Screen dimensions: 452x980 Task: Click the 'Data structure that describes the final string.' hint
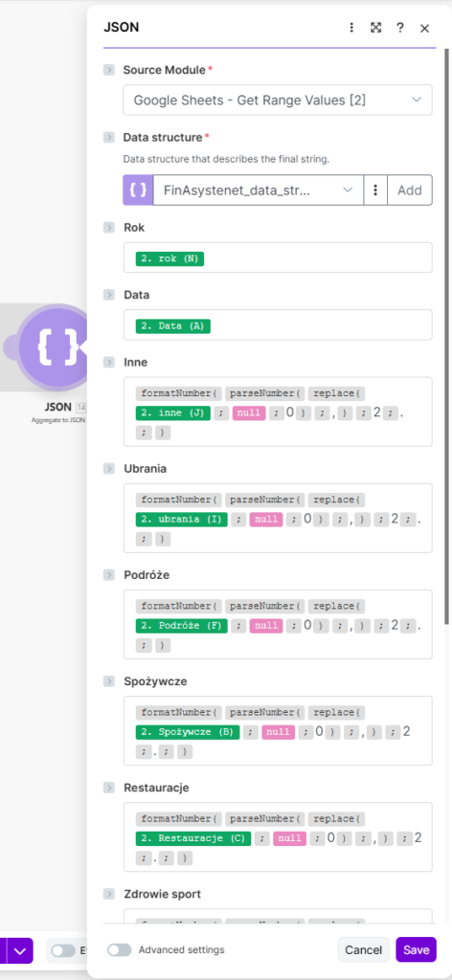click(226, 159)
